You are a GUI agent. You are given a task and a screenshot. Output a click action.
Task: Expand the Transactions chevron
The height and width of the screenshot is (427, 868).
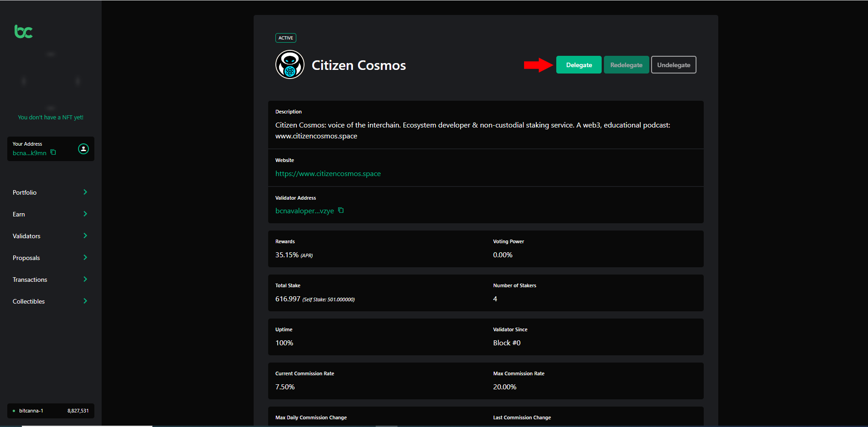click(x=85, y=279)
